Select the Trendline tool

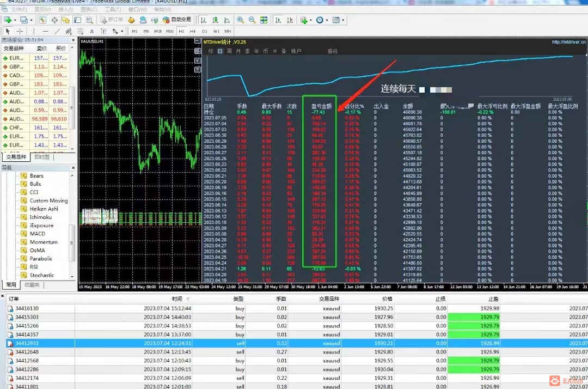57,31
